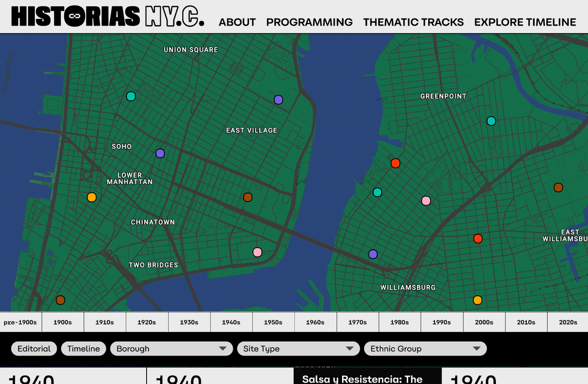
Task: Open the ABOUT page
Action: point(237,22)
